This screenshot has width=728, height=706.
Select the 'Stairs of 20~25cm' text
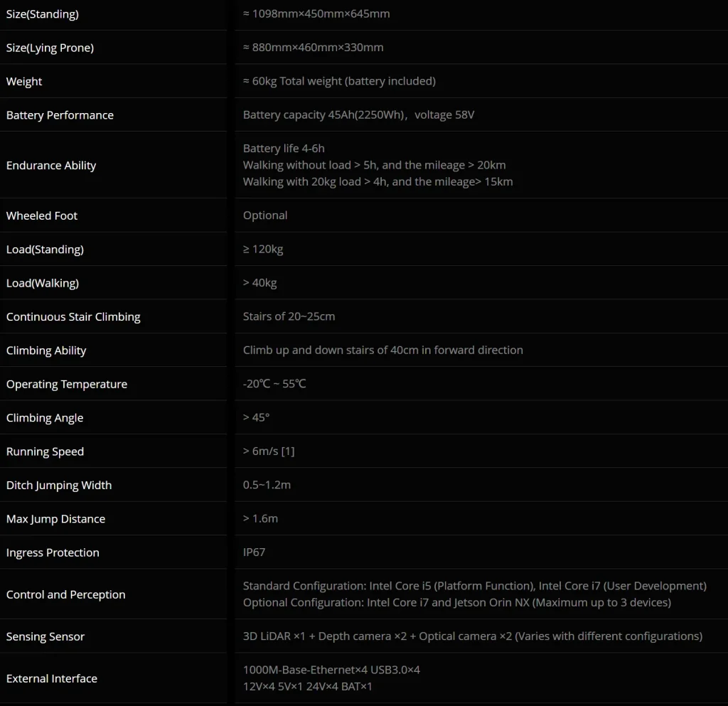coord(289,316)
